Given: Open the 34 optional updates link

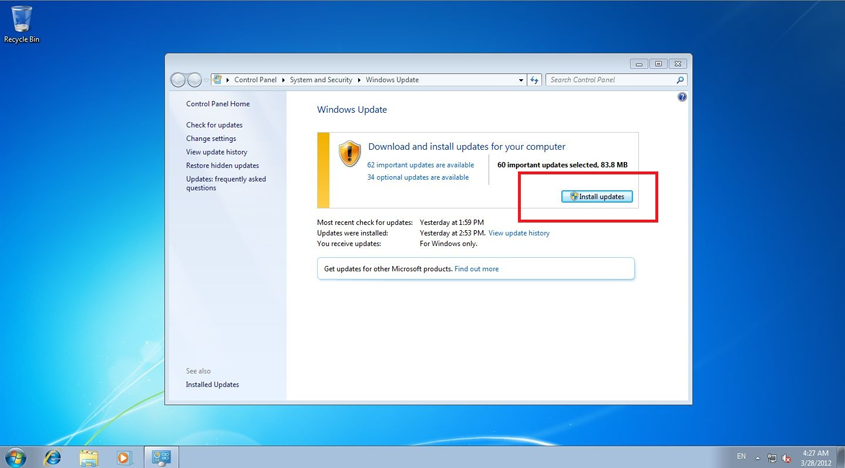Looking at the screenshot, I should 417,177.
